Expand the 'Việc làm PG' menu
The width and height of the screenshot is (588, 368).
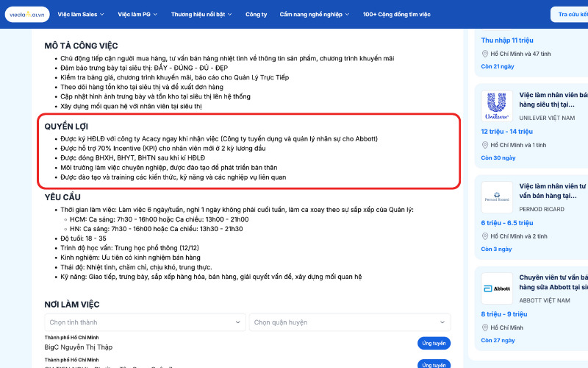click(137, 14)
